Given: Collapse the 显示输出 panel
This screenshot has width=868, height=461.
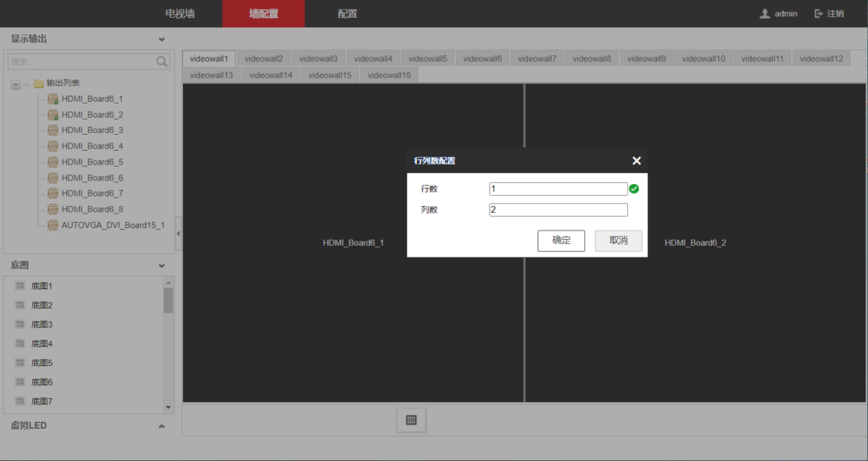Looking at the screenshot, I should (x=162, y=39).
